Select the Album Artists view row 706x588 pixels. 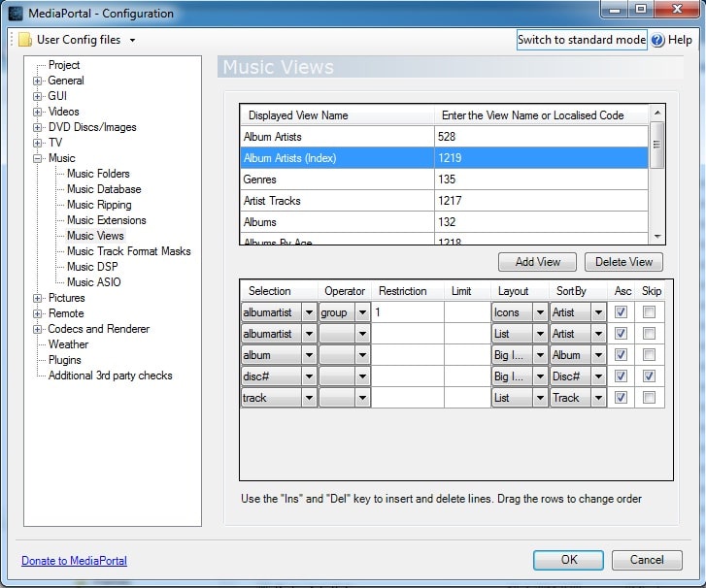[x=444, y=137]
